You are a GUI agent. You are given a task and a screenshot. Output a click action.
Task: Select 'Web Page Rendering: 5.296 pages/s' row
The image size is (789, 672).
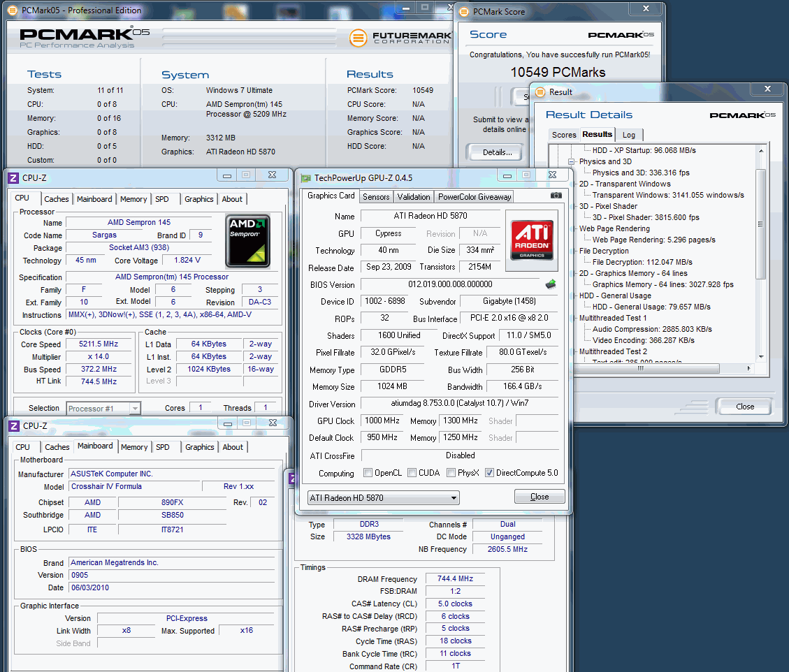653,240
